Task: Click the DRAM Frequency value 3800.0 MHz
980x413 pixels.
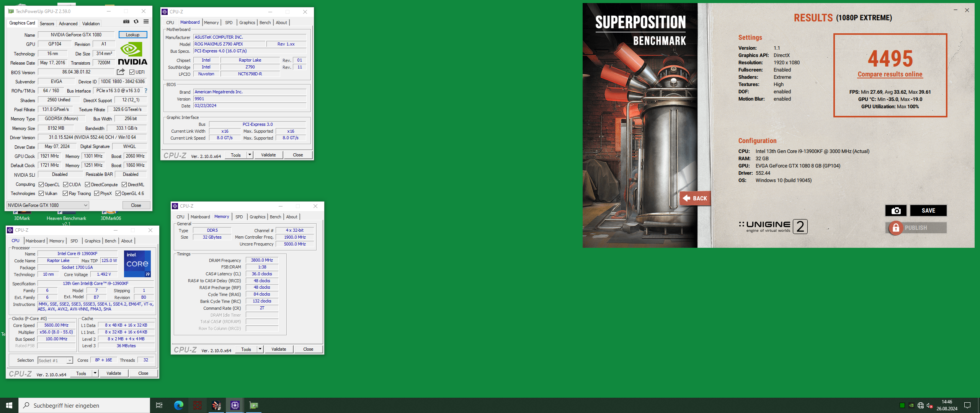Action: (x=262, y=260)
